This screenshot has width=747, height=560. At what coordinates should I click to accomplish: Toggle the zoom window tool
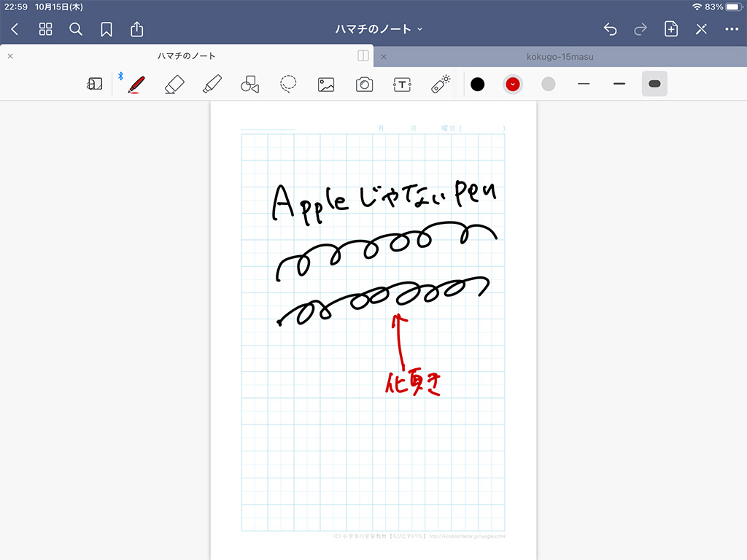pyautogui.click(x=94, y=85)
